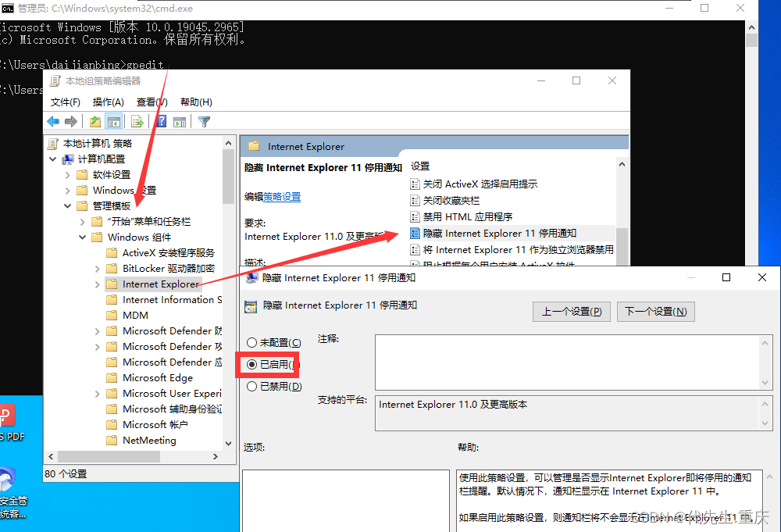Click the 计算机配置 computer icon

(x=68, y=159)
